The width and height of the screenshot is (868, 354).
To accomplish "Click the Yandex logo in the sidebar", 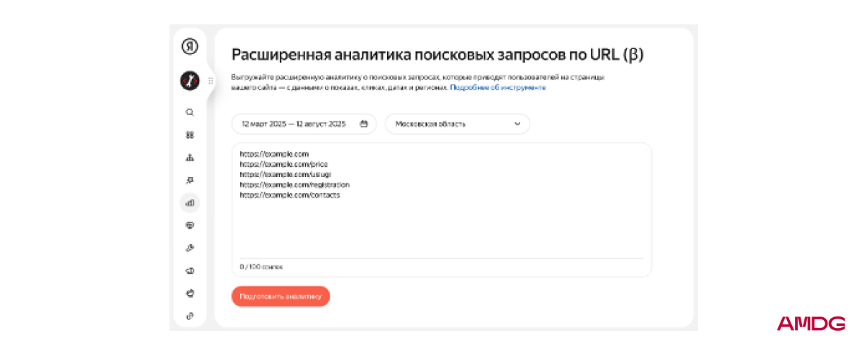I will pyautogui.click(x=190, y=47).
